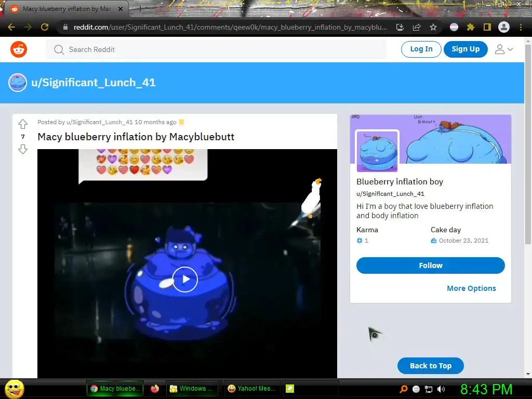Reload the page with refresh icon
Screen dimensions: 532x399
pyautogui.click(x=45, y=27)
